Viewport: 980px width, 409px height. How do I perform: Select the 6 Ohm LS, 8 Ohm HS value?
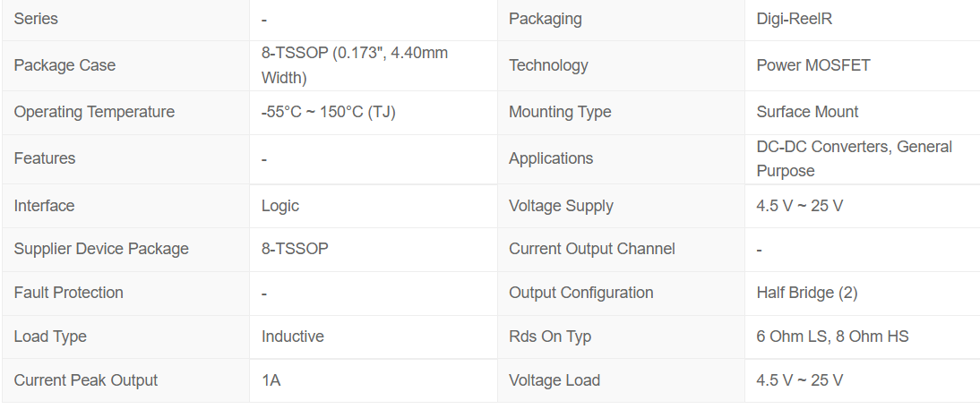click(x=832, y=336)
